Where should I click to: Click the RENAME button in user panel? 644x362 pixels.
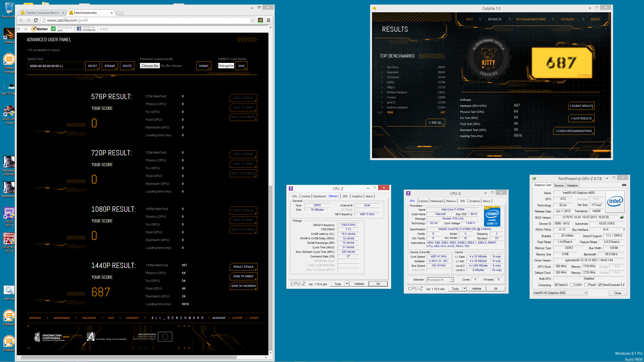tap(110, 66)
